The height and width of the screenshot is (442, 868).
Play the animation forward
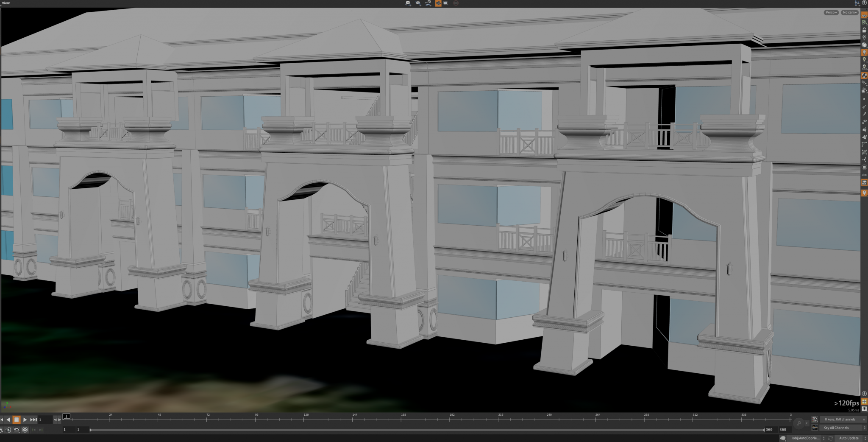[25, 420]
